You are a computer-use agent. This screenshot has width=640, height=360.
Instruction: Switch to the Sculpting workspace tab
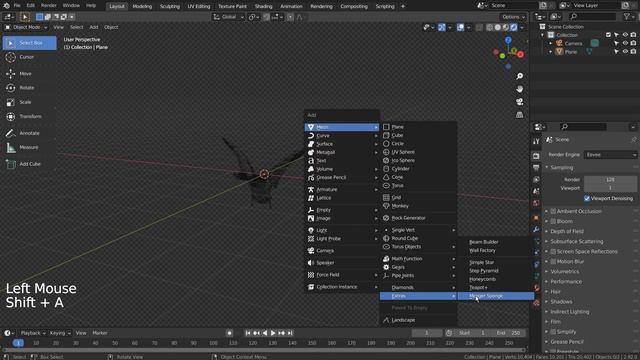click(170, 6)
